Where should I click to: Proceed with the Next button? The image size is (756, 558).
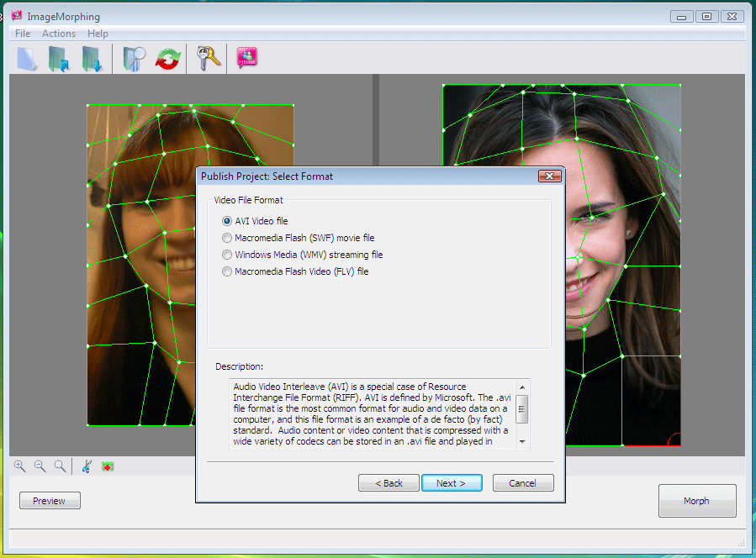coord(452,483)
